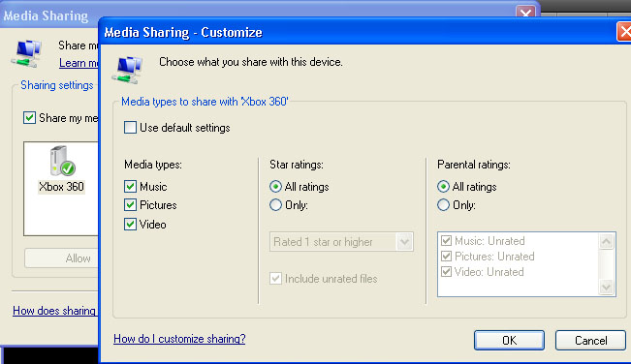631x364 pixels.
Task: Click the network computers icon in Customize dialog
Action: click(128, 70)
